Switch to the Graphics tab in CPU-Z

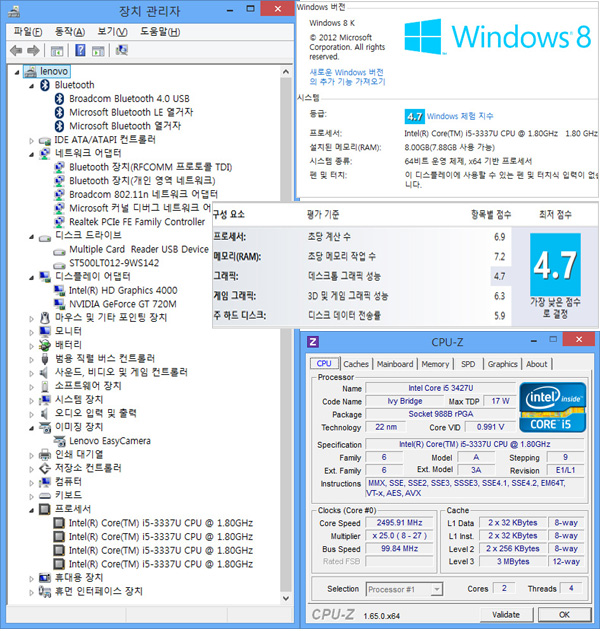pos(502,364)
